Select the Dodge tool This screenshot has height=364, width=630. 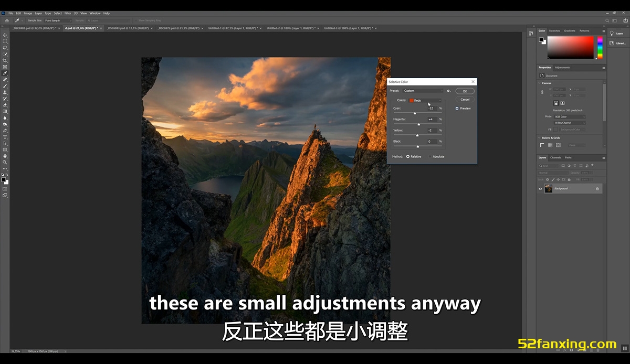click(5, 124)
